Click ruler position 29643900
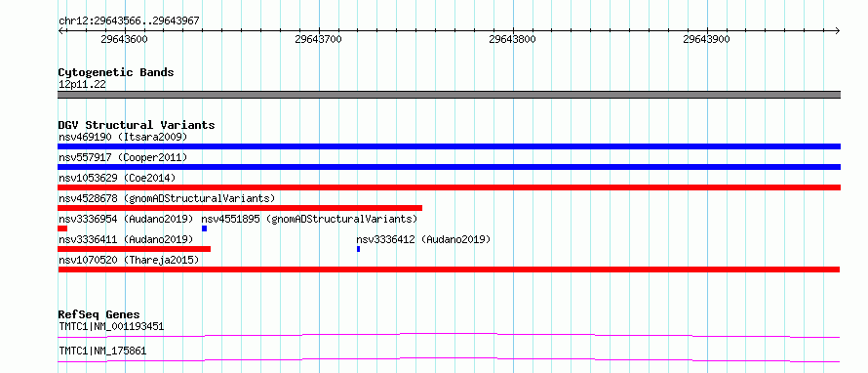The image size is (868, 373). (x=706, y=39)
